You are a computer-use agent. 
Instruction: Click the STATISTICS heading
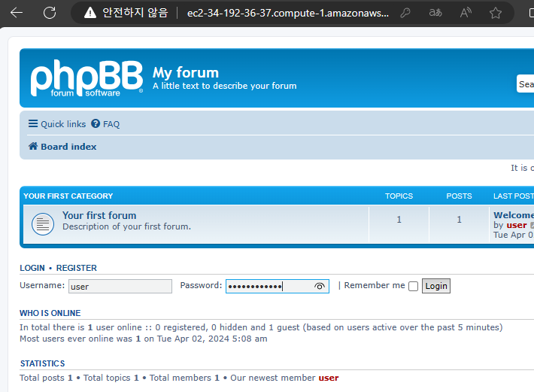pyautogui.click(x=43, y=363)
